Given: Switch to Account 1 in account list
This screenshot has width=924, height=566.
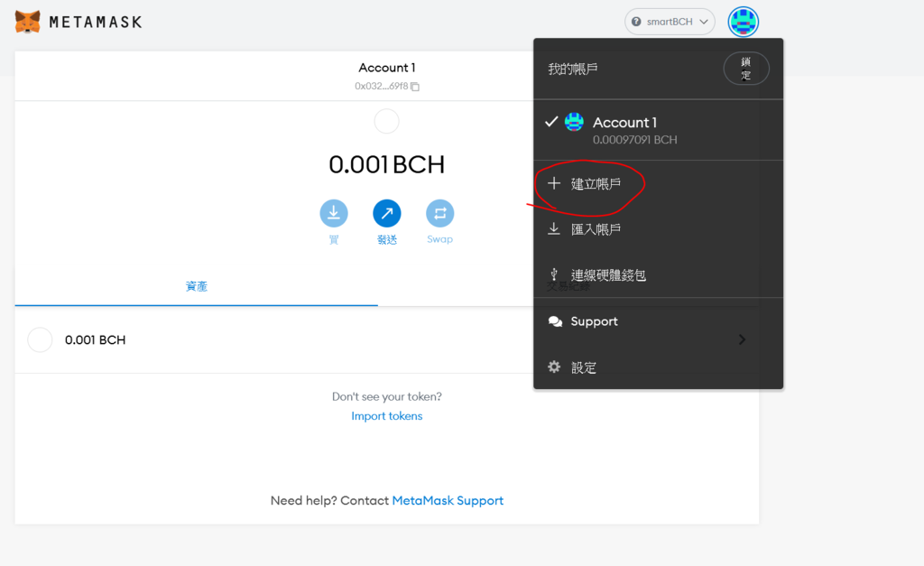Looking at the screenshot, I should [658, 130].
